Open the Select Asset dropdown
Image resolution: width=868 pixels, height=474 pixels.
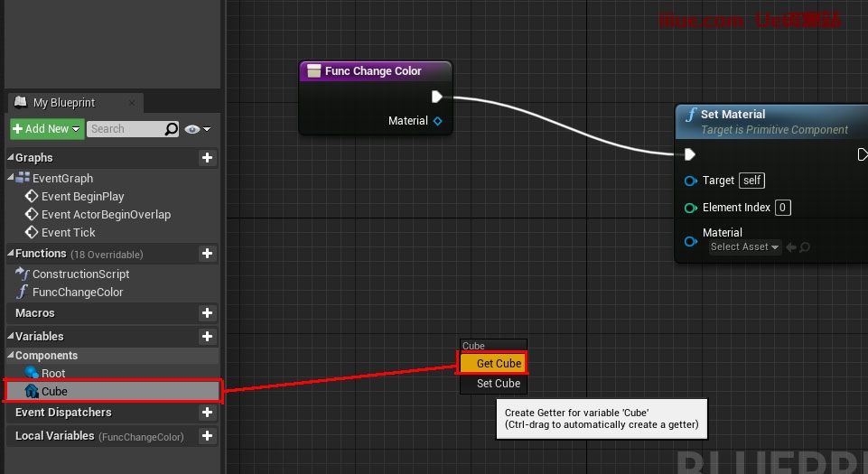744,247
